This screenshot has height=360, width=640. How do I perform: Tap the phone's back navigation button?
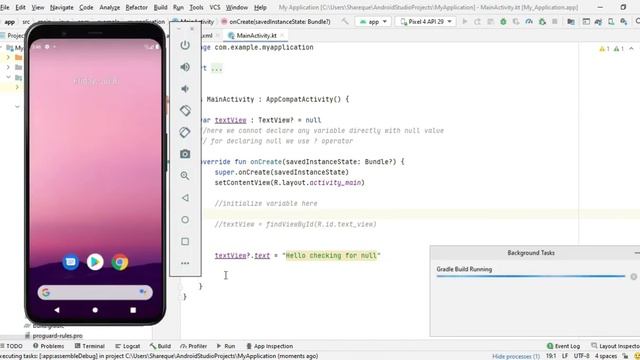tap(57, 310)
